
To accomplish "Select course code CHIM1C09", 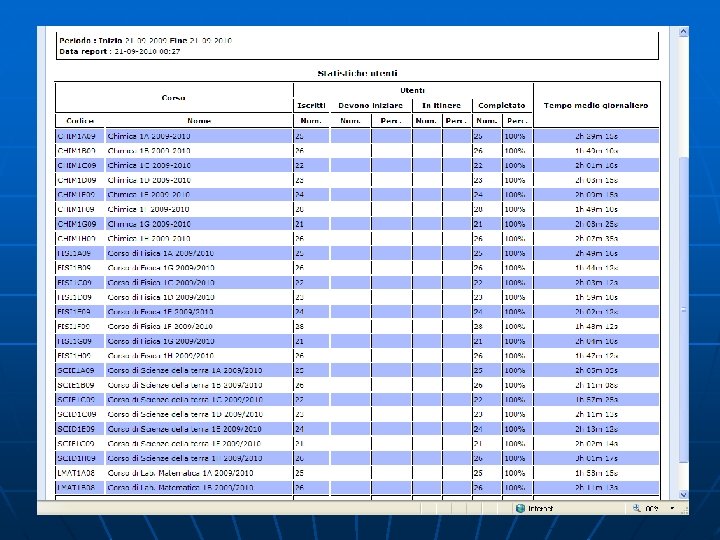I will click(x=76, y=164).
